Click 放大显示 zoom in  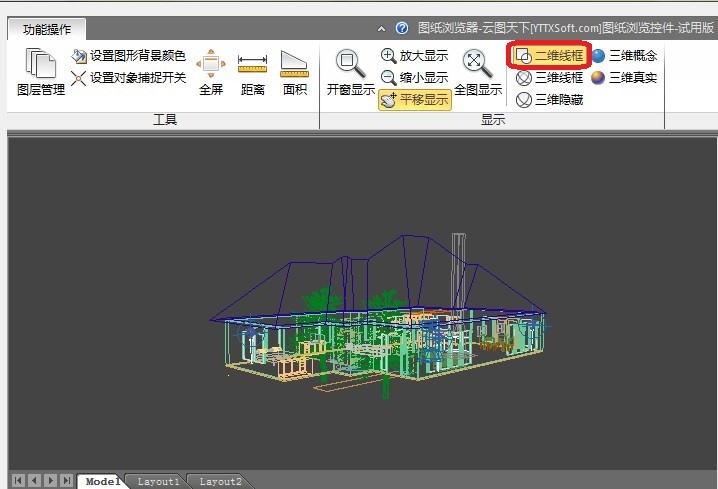tap(415, 56)
